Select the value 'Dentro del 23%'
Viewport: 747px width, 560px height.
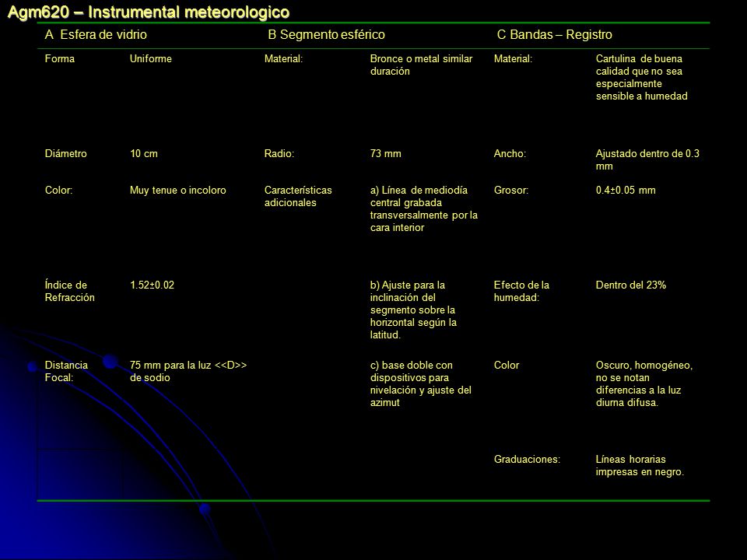631,285
